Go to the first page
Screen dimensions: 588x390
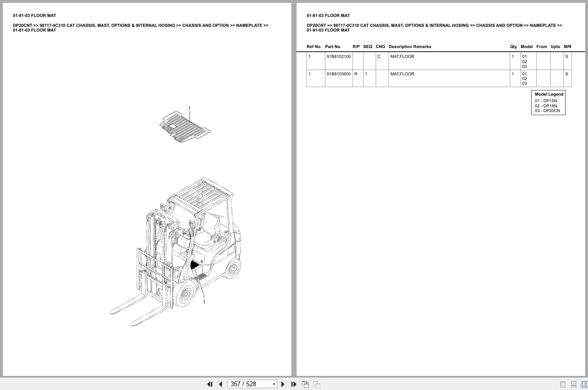coord(210,384)
